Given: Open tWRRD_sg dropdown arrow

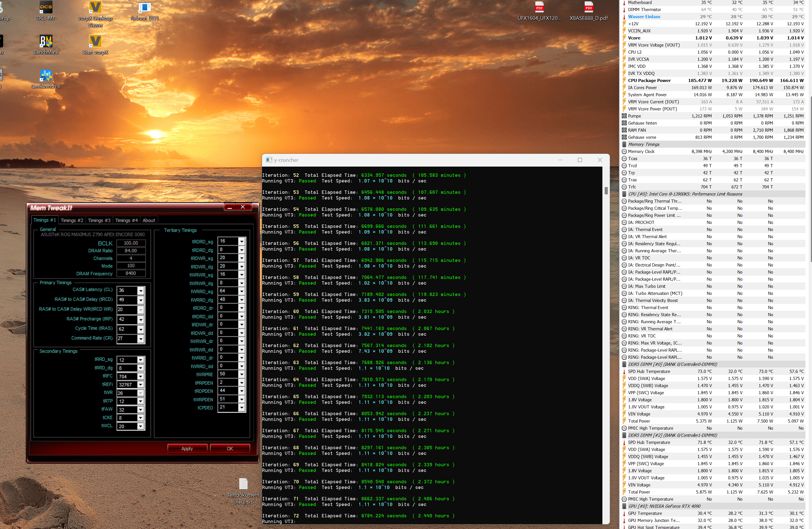Looking at the screenshot, I should 242,291.
